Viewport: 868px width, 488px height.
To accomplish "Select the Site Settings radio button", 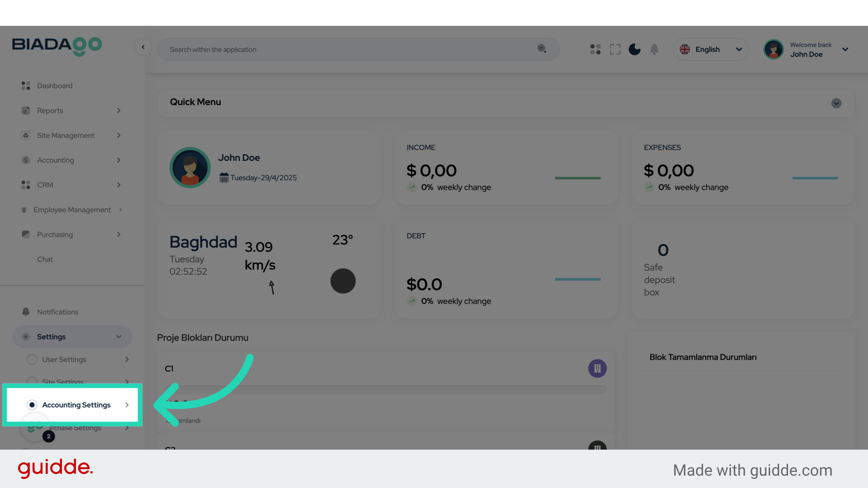I will click(x=32, y=382).
